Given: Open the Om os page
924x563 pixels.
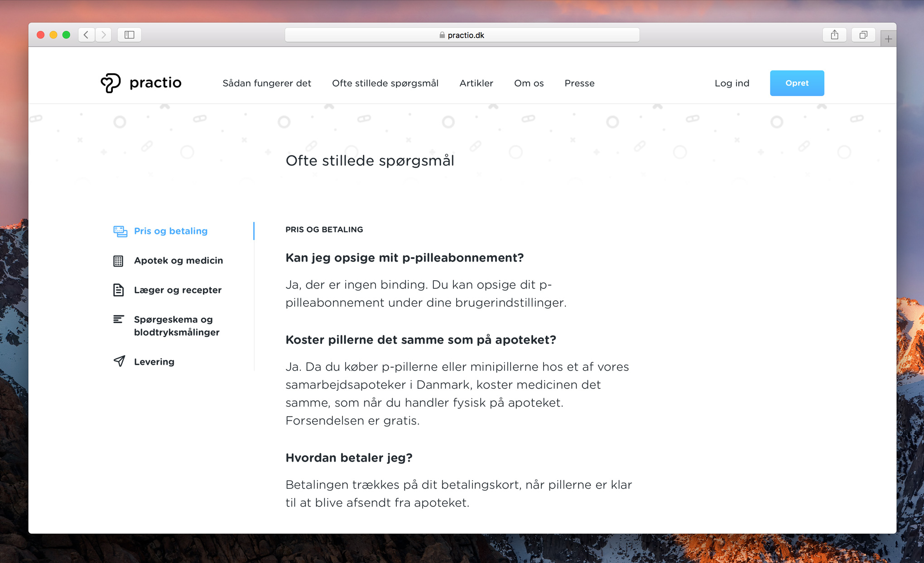Looking at the screenshot, I should (x=529, y=83).
